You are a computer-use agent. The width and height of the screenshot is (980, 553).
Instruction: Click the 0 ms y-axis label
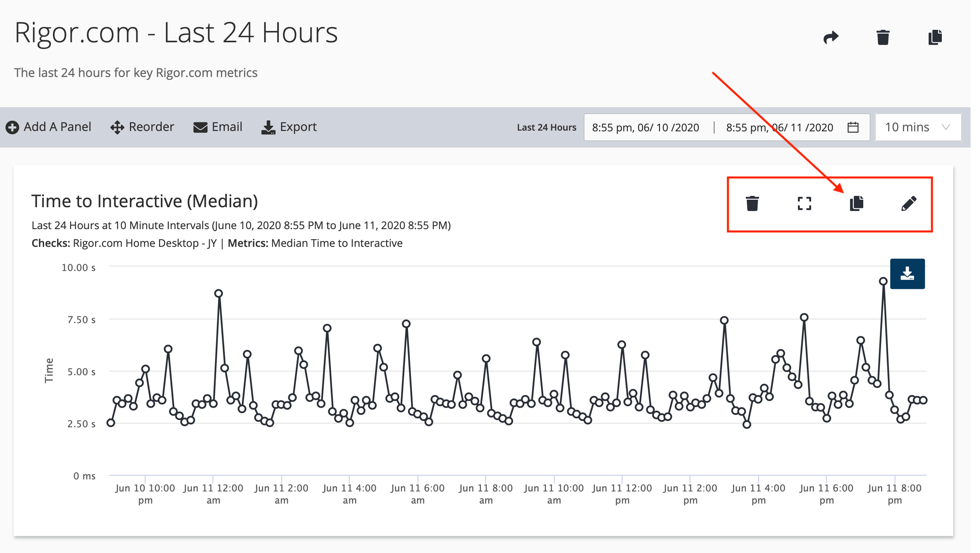tap(85, 476)
